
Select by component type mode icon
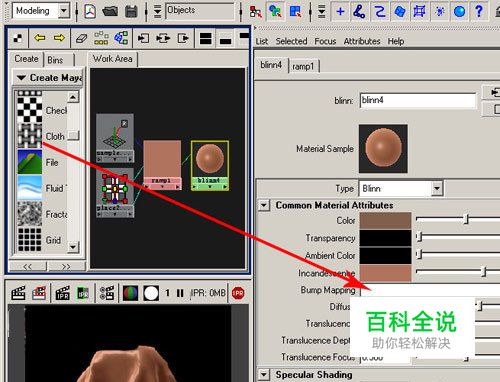click(x=295, y=12)
